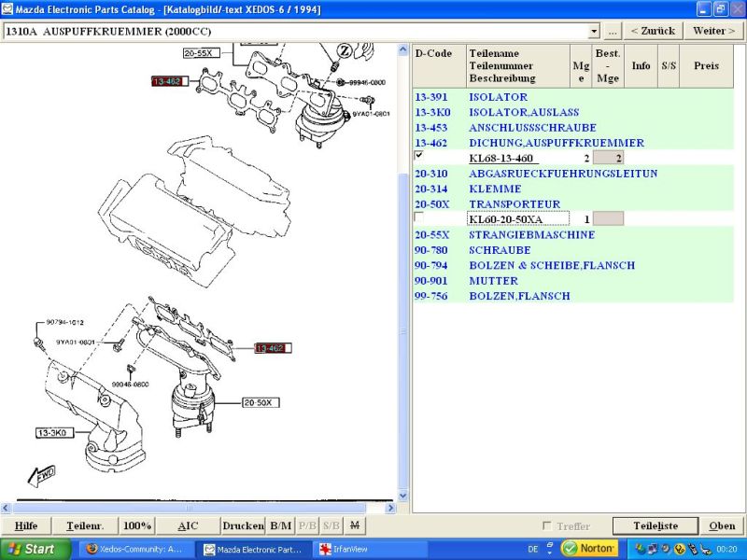Image resolution: width=747 pixels, height=560 pixels.
Task: Go to next page with Weiter button
Action: [712, 31]
